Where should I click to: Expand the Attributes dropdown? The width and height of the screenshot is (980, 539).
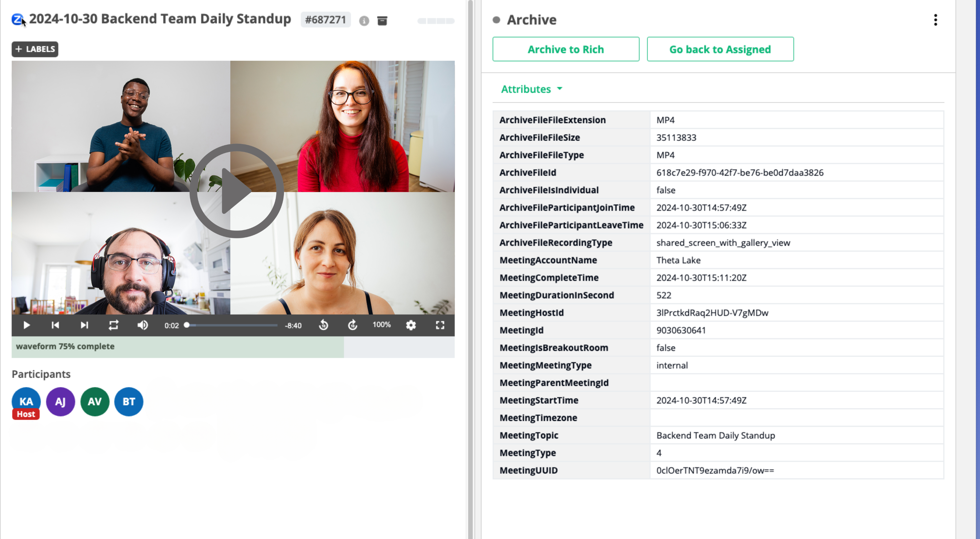click(x=531, y=89)
